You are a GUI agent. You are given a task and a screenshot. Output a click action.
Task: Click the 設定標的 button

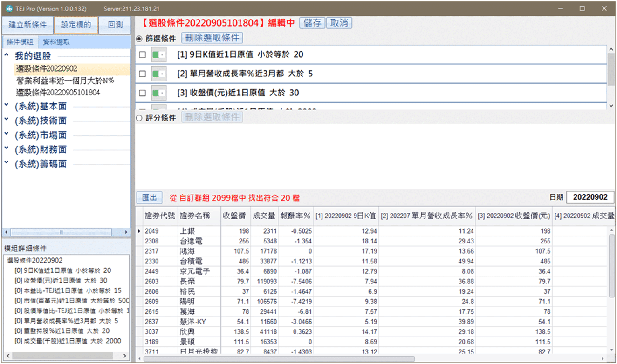coord(76,25)
